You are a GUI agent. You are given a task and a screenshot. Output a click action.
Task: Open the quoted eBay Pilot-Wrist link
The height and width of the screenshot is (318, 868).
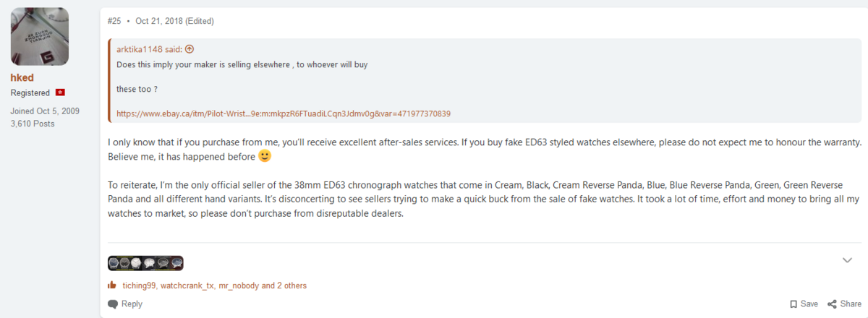pos(284,114)
